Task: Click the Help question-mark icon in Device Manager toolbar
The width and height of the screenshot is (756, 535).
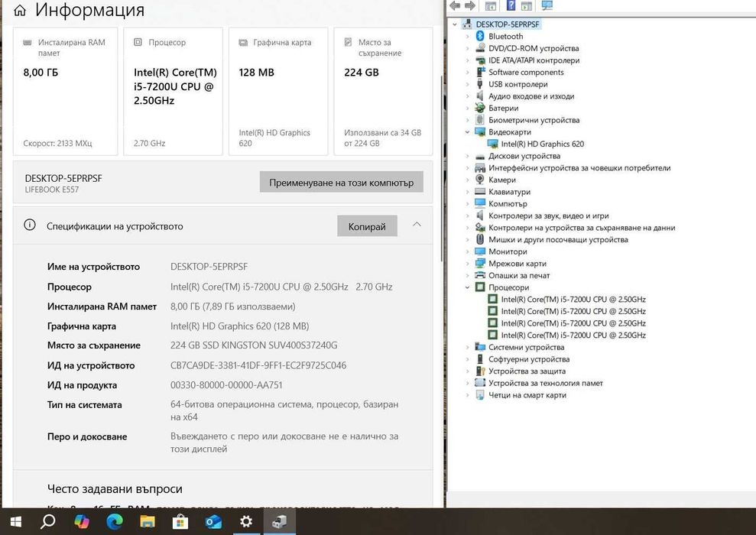Action: pyautogui.click(x=511, y=5)
